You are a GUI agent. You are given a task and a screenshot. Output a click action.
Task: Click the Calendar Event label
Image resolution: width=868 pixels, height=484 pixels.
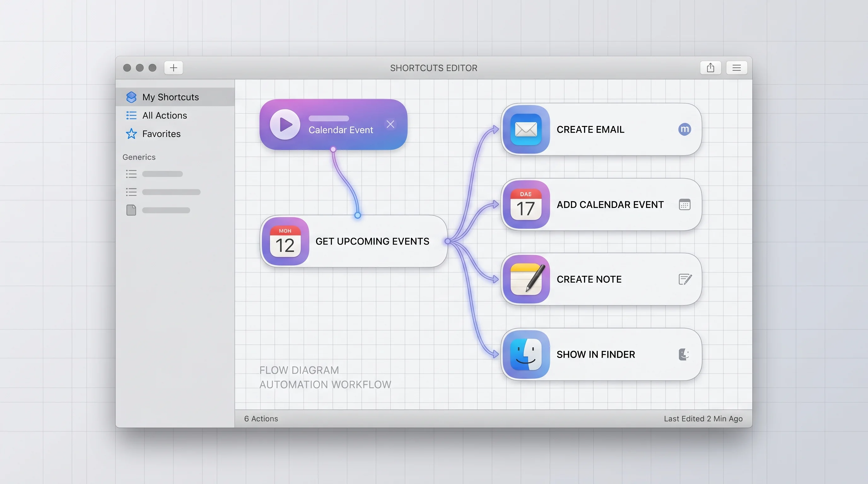[341, 130]
